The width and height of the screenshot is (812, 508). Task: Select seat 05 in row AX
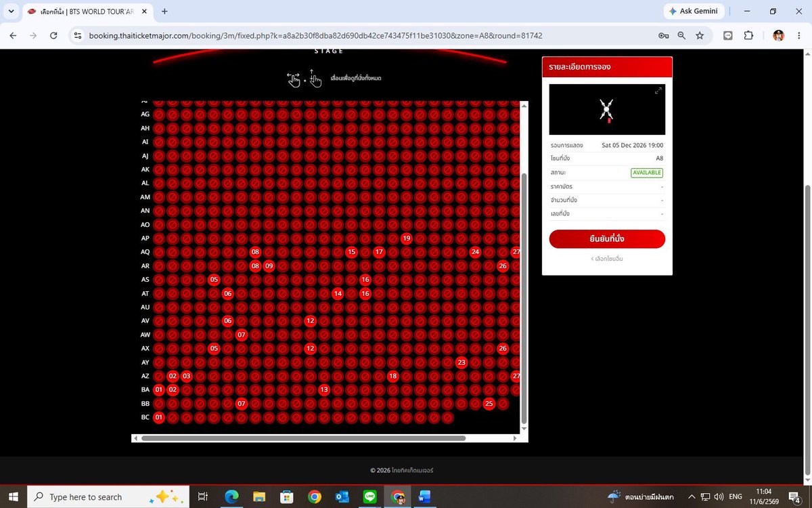pos(214,349)
